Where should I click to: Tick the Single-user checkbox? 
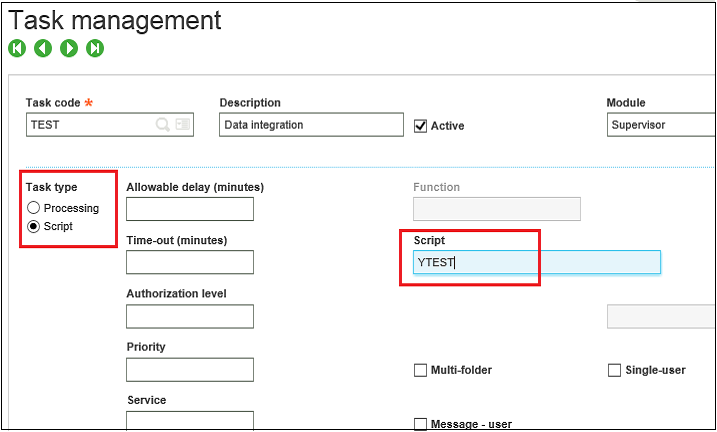pyautogui.click(x=615, y=371)
